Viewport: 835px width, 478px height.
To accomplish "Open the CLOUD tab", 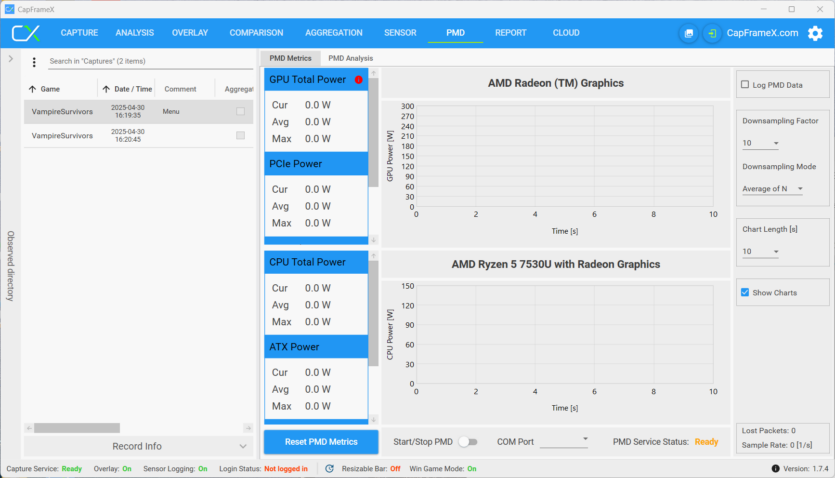I will point(566,33).
